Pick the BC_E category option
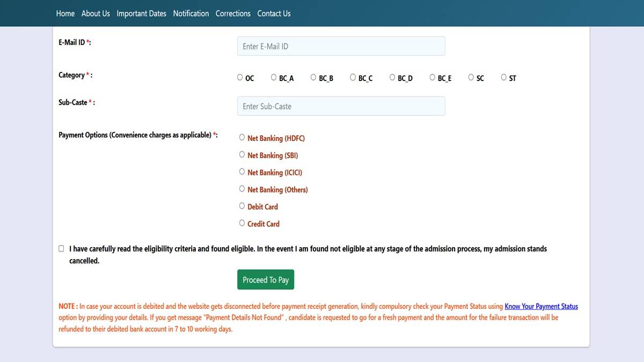The image size is (644, 362). pos(433,77)
